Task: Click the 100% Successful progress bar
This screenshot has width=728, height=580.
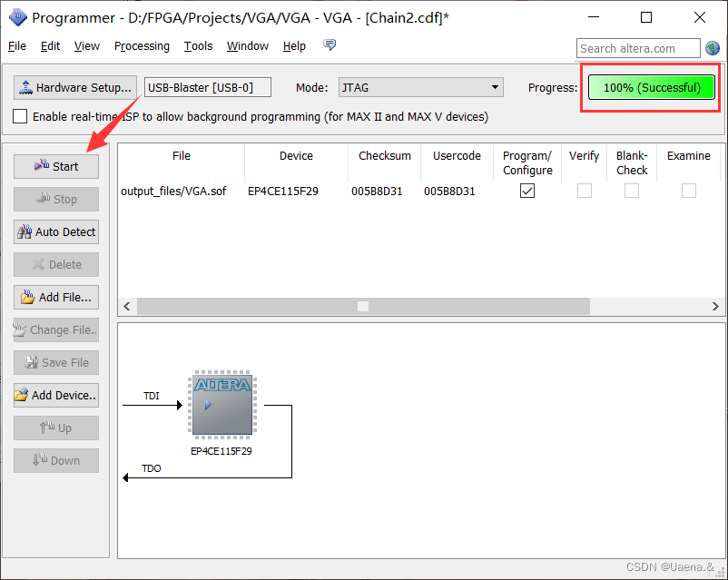Action: click(652, 87)
